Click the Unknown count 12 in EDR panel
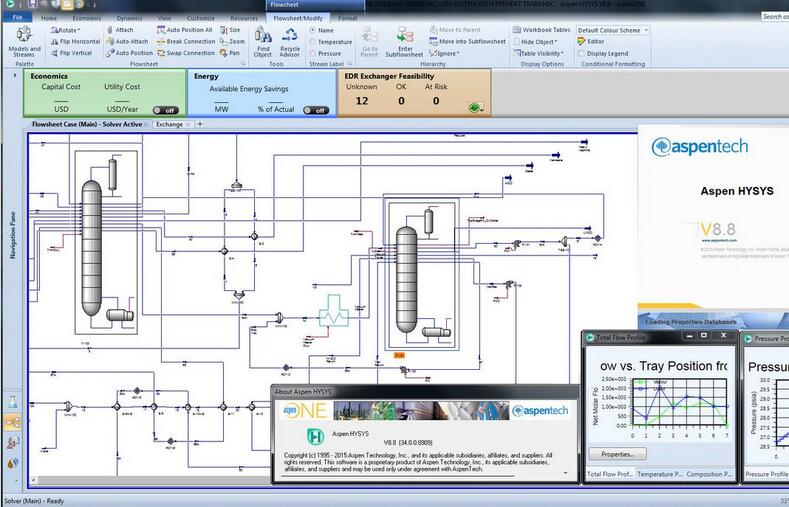This screenshot has width=789, height=507. pyautogui.click(x=362, y=101)
